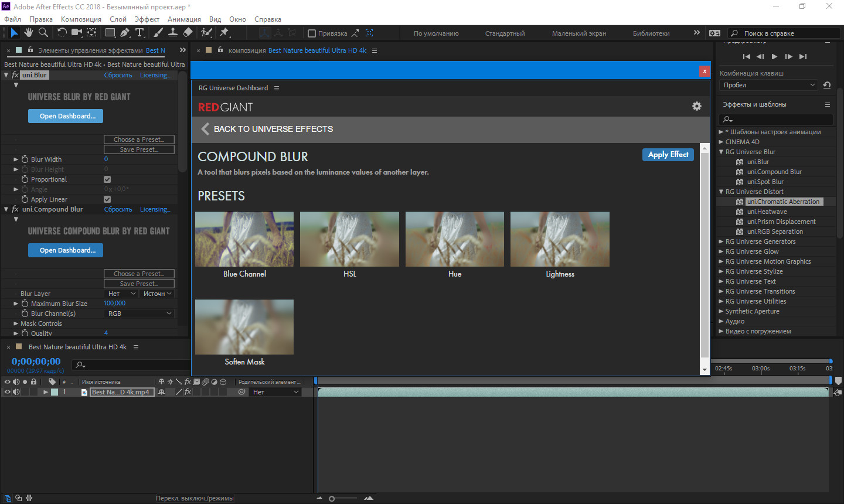Open timeline panel menu for Best Nature composition
The image size is (844, 504).
click(136, 347)
